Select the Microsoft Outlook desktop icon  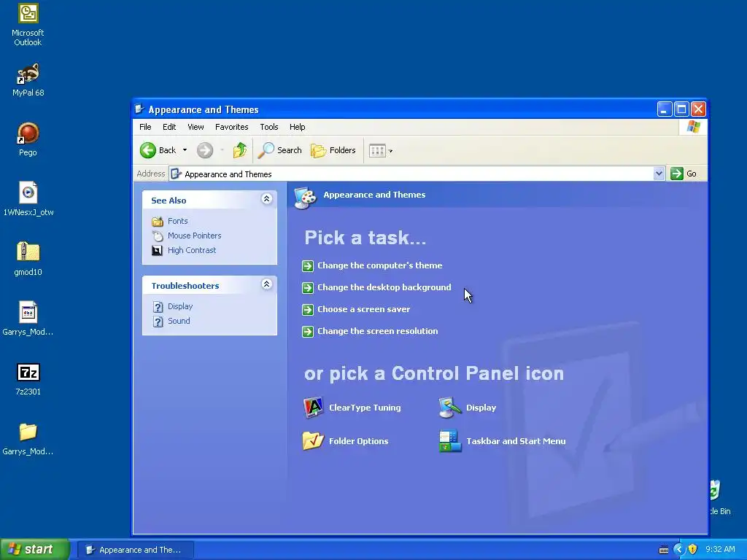(x=28, y=26)
